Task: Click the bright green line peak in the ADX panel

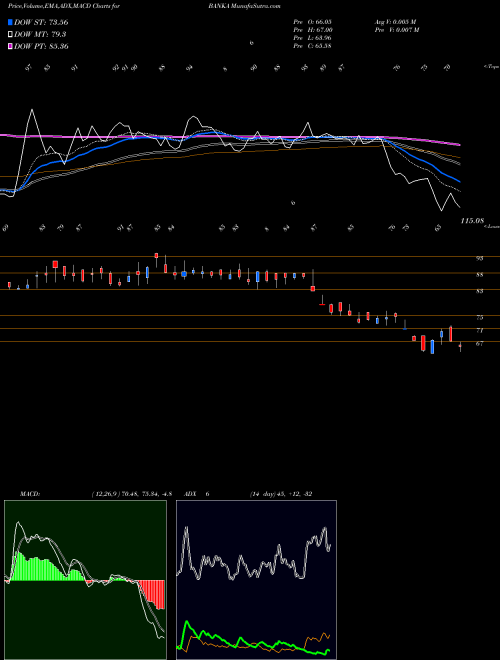Action: [186, 622]
